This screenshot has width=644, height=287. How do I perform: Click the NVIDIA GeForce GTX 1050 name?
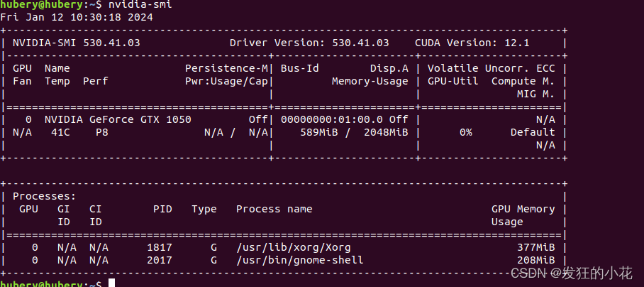[118, 119]
